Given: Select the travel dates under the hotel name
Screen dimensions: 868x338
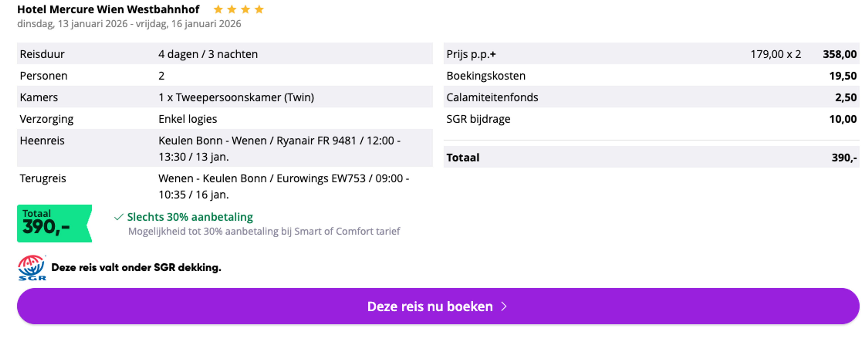Looking at the screenshot, I should [x=129, y=24].
